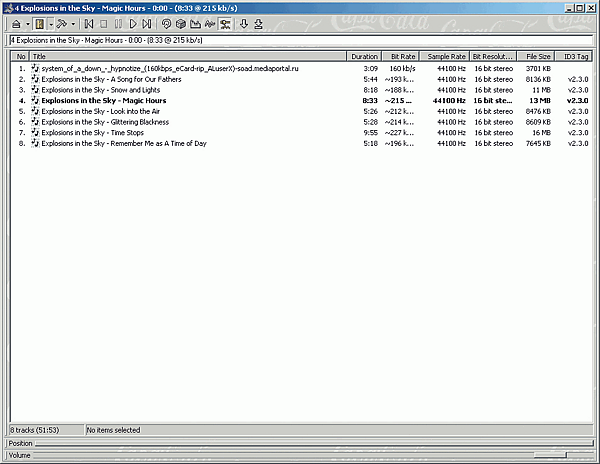This screenshot has height=464, width=600.
Task: Click the 16 MB file size cell
Action: click(541, 133)
